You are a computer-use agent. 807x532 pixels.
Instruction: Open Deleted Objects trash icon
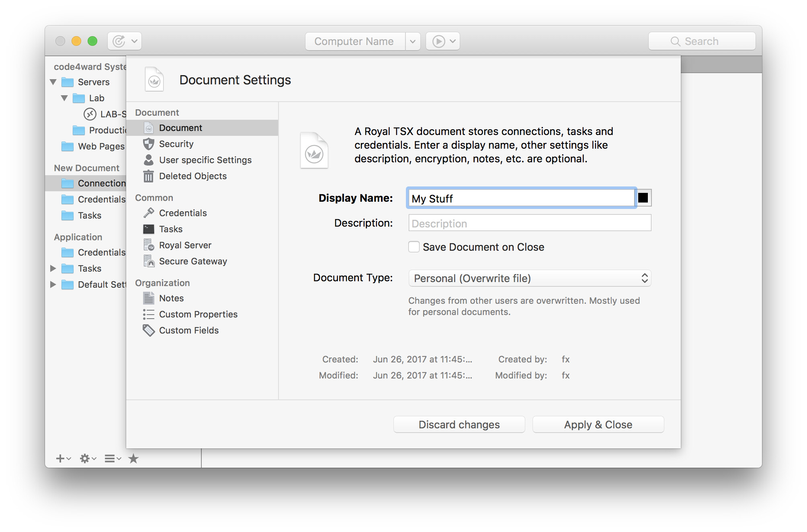point(149,176)
